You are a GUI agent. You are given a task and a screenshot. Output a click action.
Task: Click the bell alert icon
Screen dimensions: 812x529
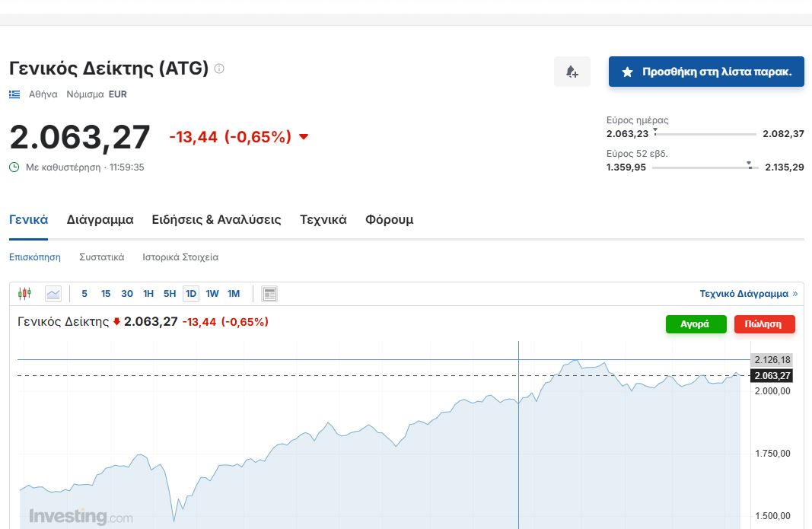tap(572, 72)
